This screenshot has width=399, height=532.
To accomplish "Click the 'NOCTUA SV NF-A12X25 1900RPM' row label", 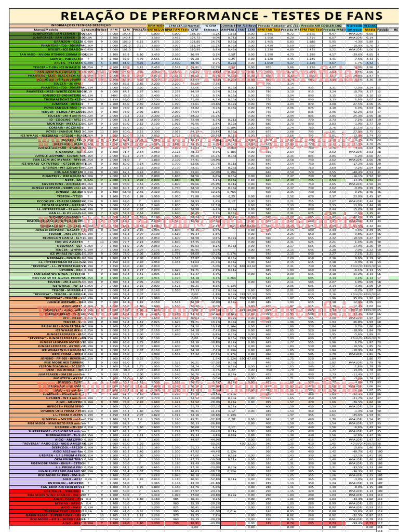I will click(x=58, y=278).
